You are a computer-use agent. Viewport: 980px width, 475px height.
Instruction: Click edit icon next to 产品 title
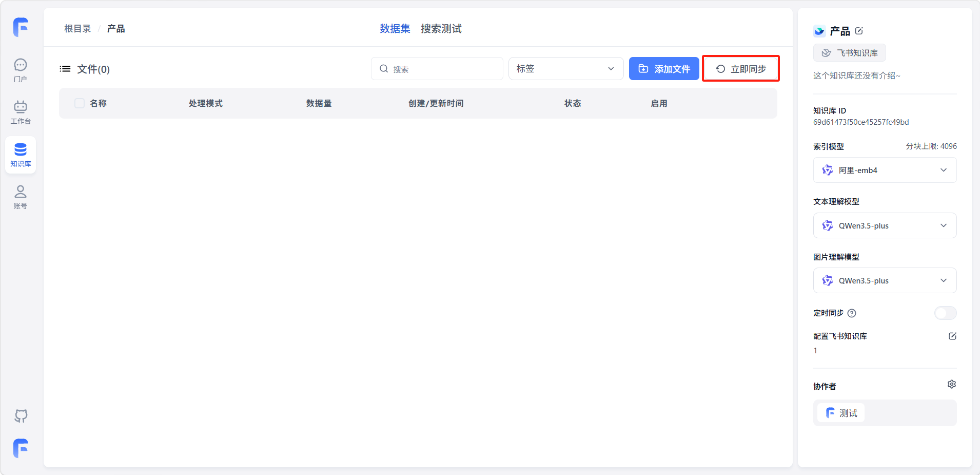859,31
